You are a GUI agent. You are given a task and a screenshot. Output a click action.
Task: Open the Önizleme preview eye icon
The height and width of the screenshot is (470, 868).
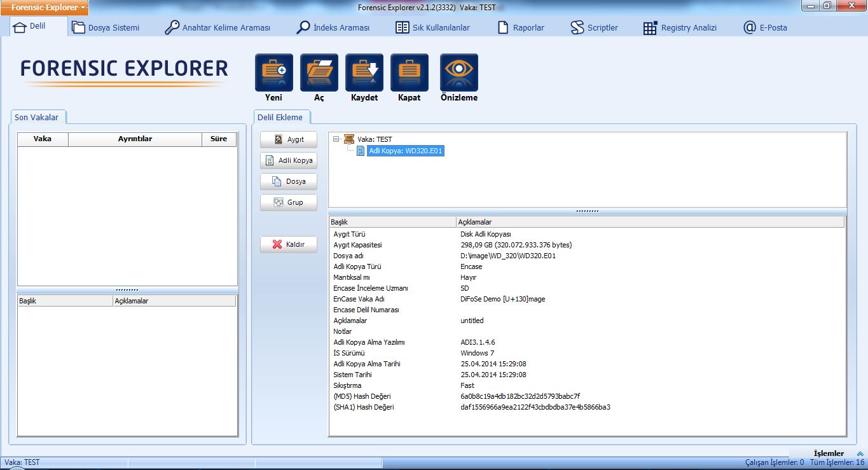click(x=458, y=73)
